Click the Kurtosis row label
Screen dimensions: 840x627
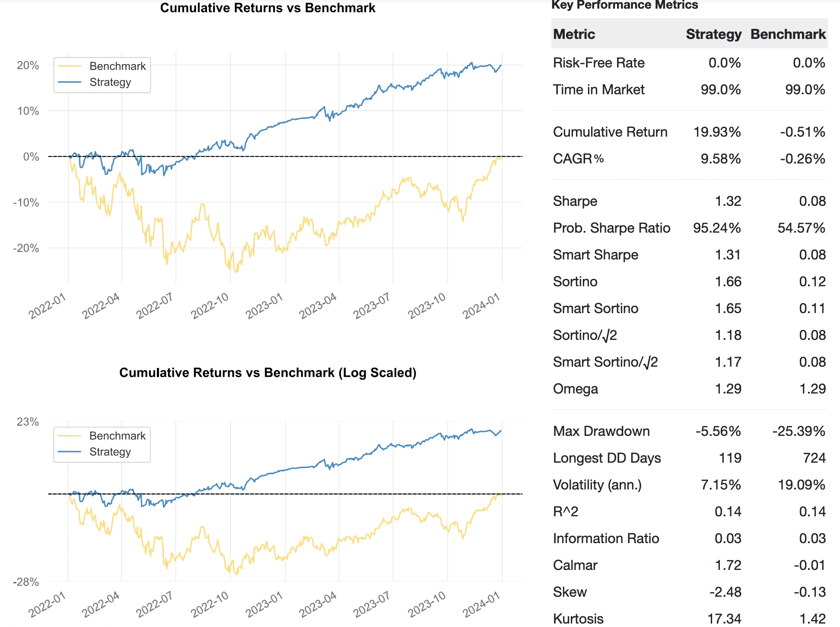click(x=578, y=619)
